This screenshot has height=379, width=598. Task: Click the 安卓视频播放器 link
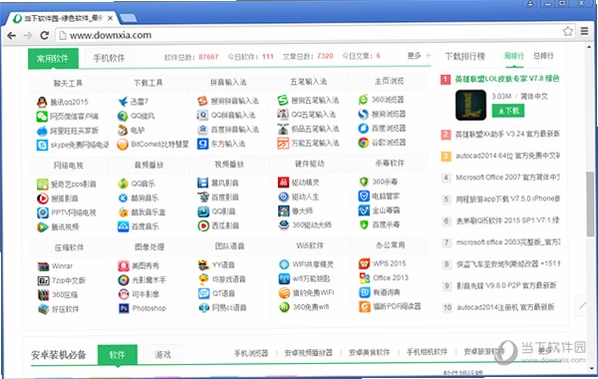click(x=308, y=353)
